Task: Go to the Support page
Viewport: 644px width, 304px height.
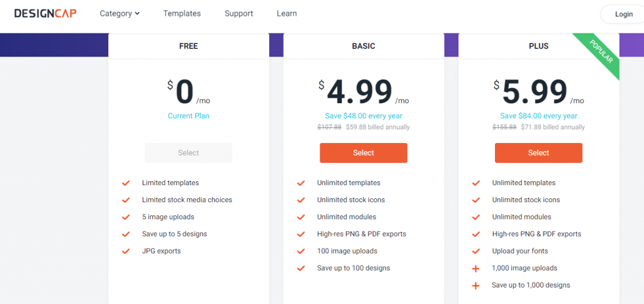Action: tap(238, 13)
